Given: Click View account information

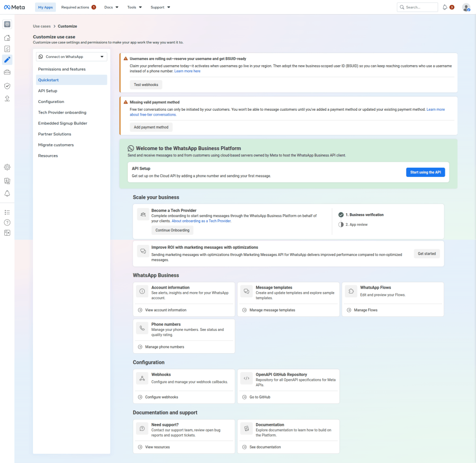Looking at the screenshot, I should tap(166, 310).
